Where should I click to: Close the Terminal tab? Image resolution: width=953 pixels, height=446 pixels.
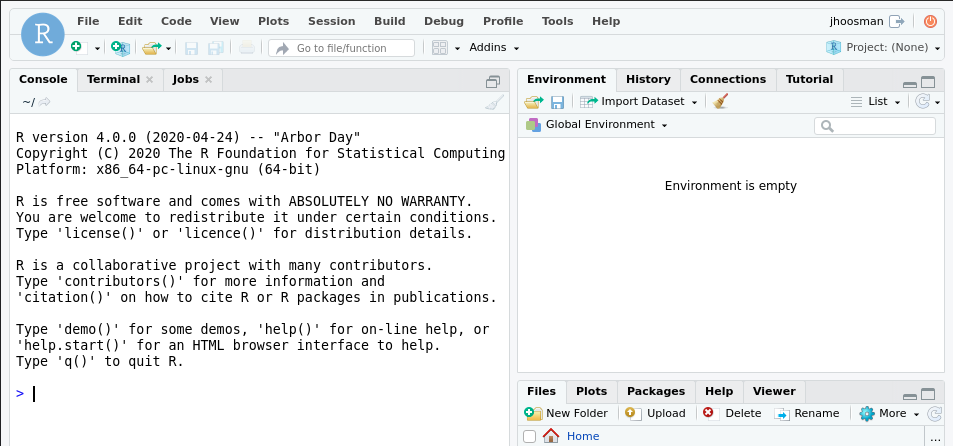[x=150, y=80]
